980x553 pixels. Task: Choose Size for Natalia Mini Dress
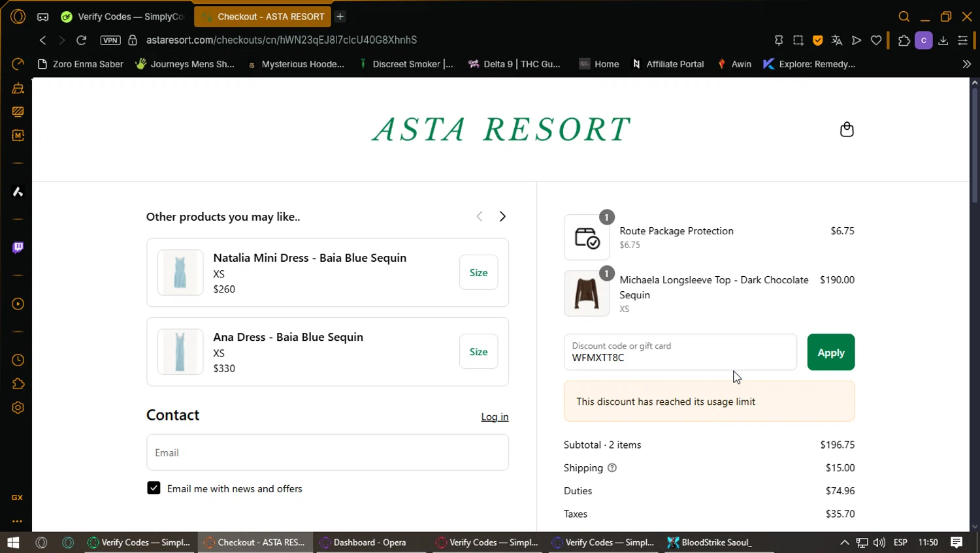coord(478,272)
